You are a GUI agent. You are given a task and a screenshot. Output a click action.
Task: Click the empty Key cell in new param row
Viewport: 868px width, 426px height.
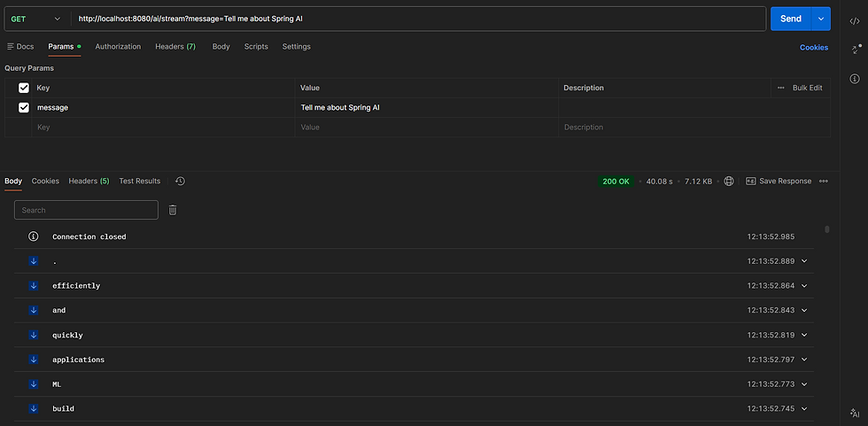pos(163,128)
